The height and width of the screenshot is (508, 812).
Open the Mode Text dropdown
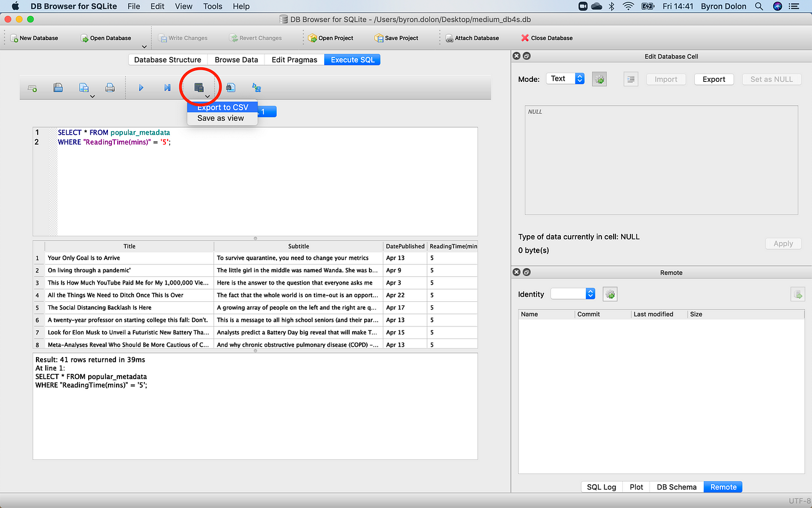pyautogui.click(x=565, y=78)
